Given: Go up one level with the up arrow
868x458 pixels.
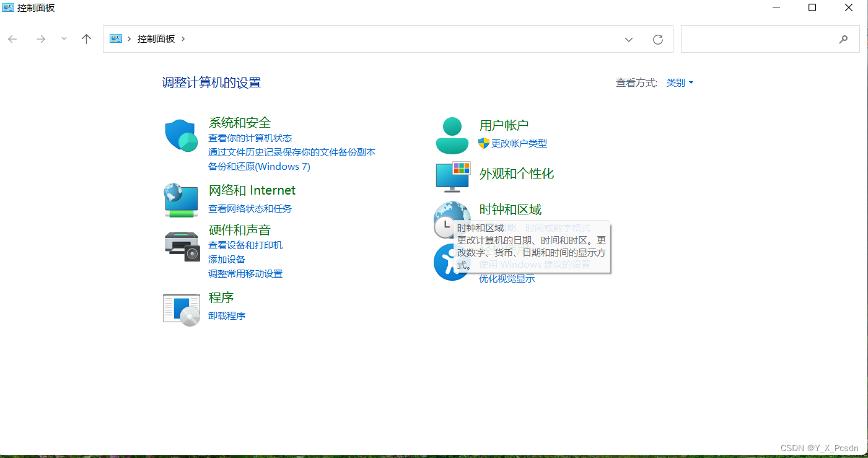Looking at the screenshot, I should click(x=87, y=39).
